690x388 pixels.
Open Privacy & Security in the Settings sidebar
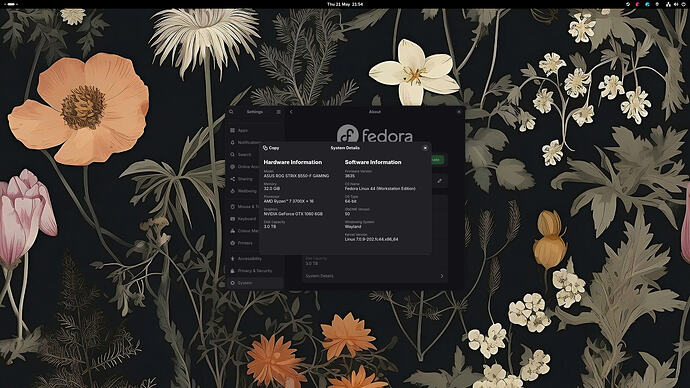pos(255,271)
